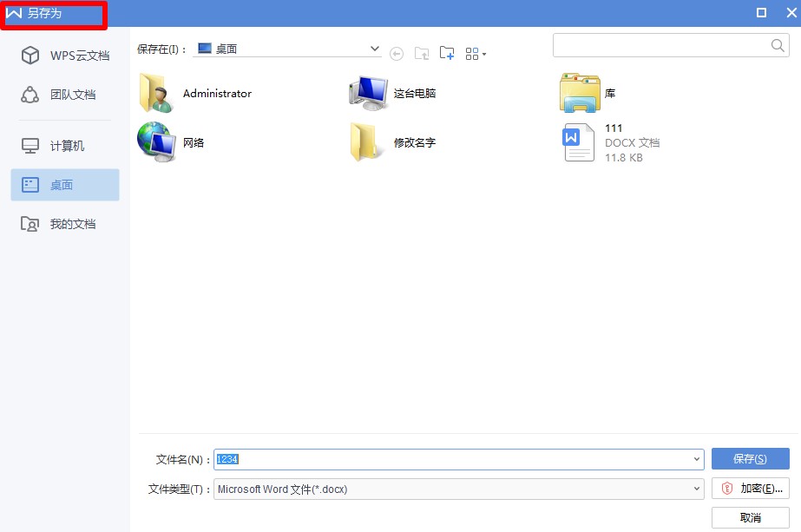Image resolution: width=801 pixels, height=532 pixels.
Task: Expand the 保存在 location dropdown
Action: 374,49
